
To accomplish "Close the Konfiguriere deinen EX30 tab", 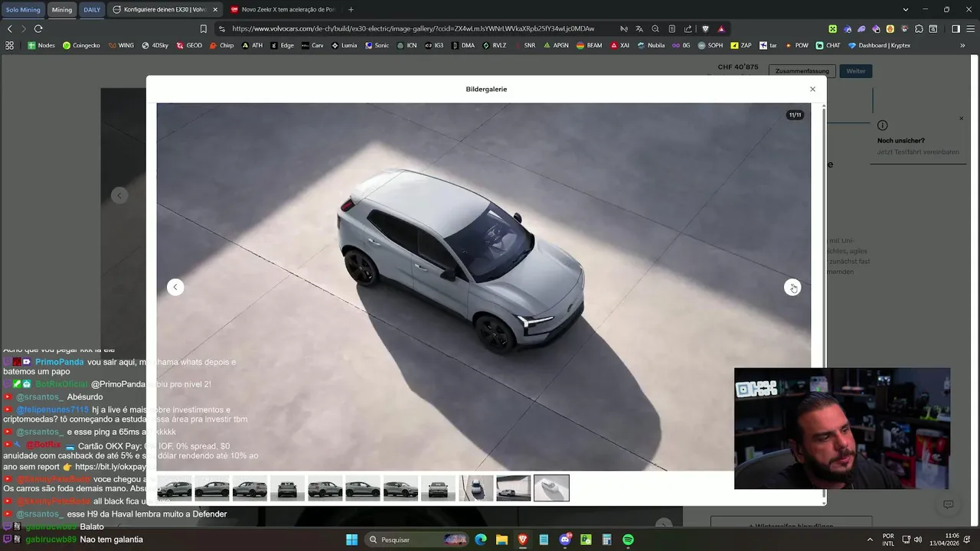I will click(x=215, y=10).
